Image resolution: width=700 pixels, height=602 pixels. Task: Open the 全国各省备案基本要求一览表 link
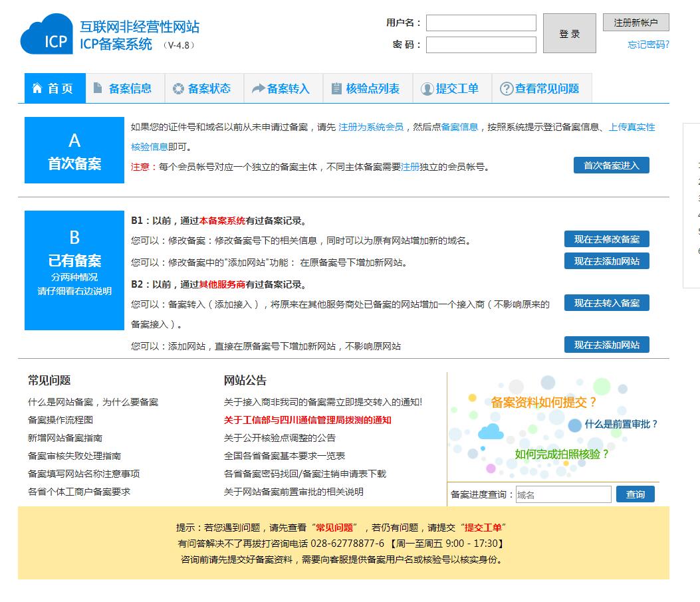click(x=285, y=456)
